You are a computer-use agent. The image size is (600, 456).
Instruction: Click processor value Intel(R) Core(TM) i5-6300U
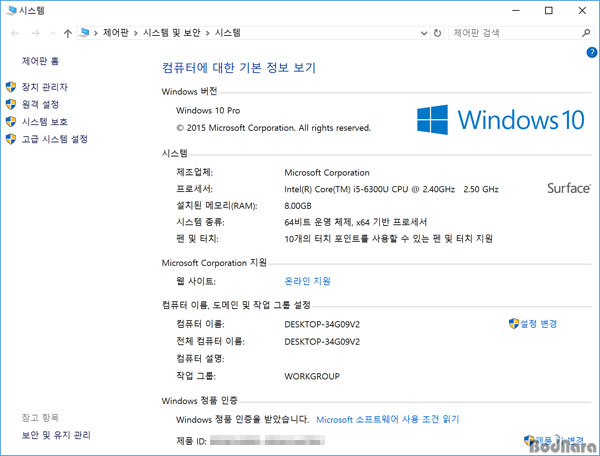click(391, 189)
